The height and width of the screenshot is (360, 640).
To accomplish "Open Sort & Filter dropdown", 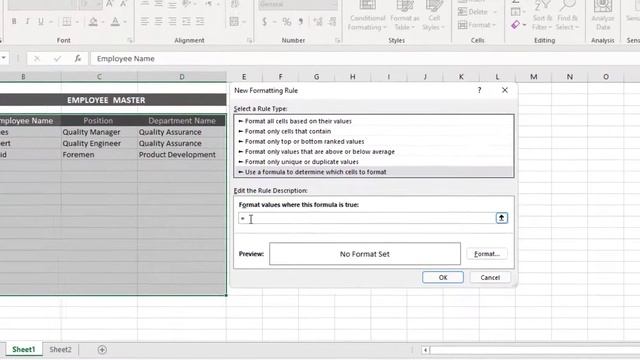I will [542, 16].
